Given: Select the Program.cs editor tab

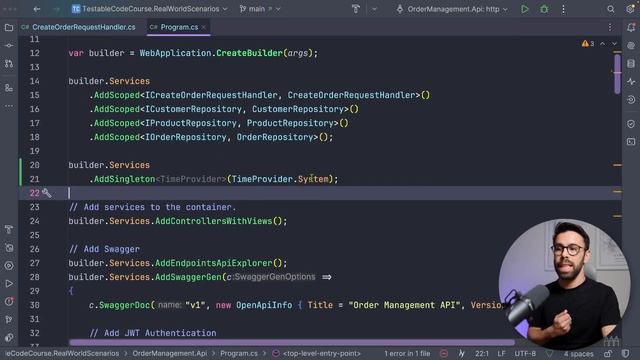Looking at the screenshot, I should coord(179,27).
